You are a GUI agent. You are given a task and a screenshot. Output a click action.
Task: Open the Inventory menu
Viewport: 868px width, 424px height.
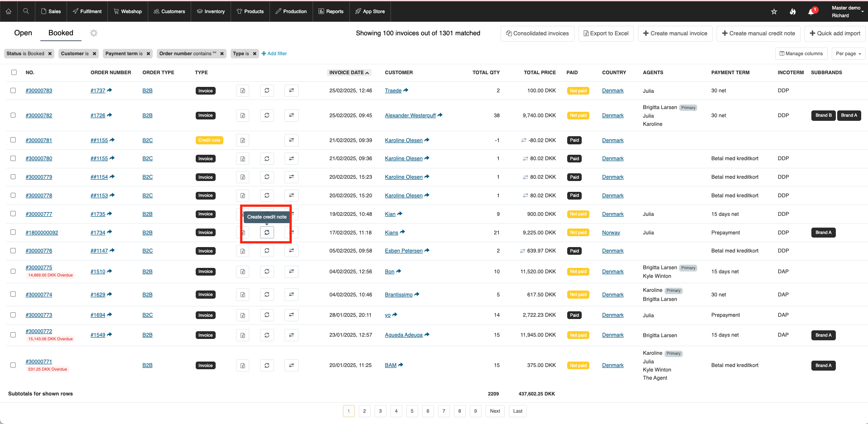(211, 11)
